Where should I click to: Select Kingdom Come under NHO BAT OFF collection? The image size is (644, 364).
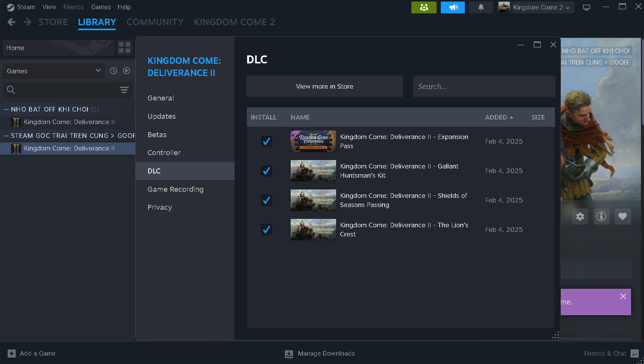click(68, 122)
